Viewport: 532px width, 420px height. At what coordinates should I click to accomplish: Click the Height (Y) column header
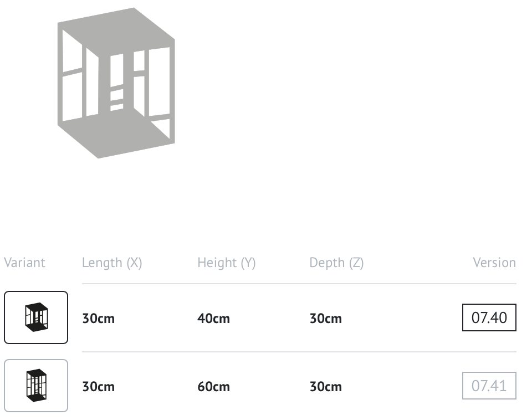click(x=227, y=263)
